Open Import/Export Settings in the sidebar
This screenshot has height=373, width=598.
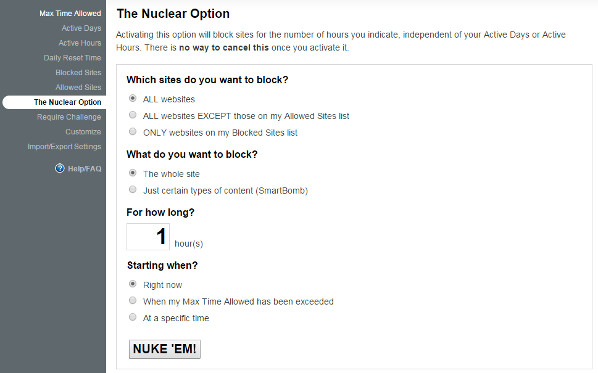pyautogui.click(x=64, y=147)
